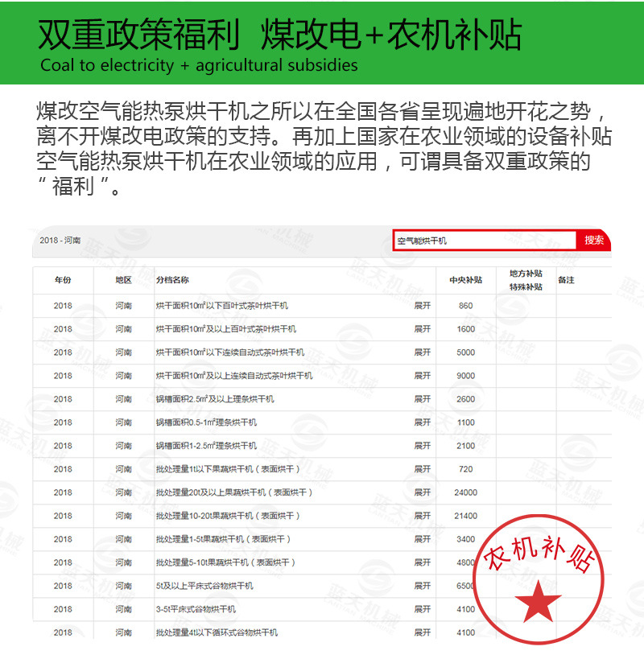Image resolution: width=644 pixels, height=659 pixels.
Task: Click 河南 in the 百叶式10㎡以下 row
Action: coord(124,306)
